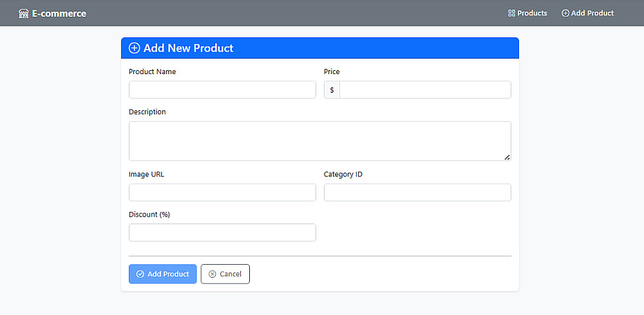Click the dollar sign prefix of Price

[x=332, y=90]
